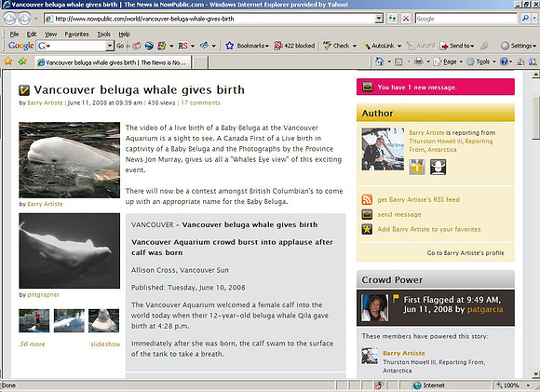Open the 17 comments link
This screenshot has width=540, height=392.
[200, 102]
